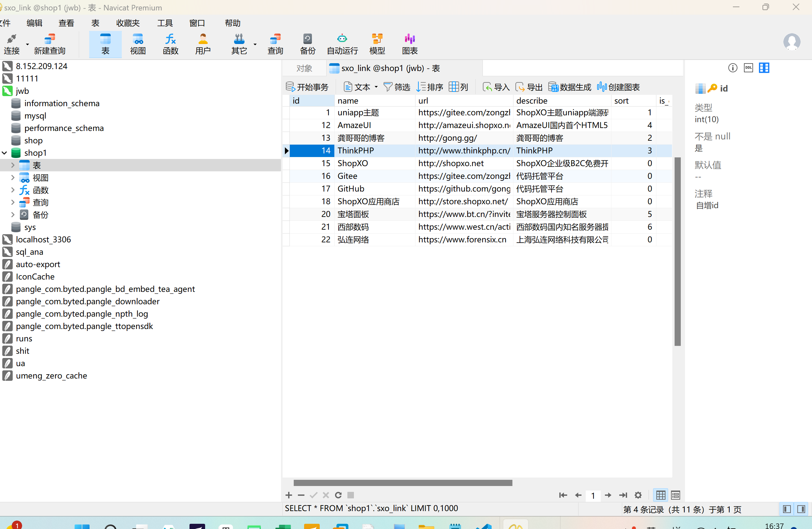Click 新建查询 new query icon

(49, 44)
